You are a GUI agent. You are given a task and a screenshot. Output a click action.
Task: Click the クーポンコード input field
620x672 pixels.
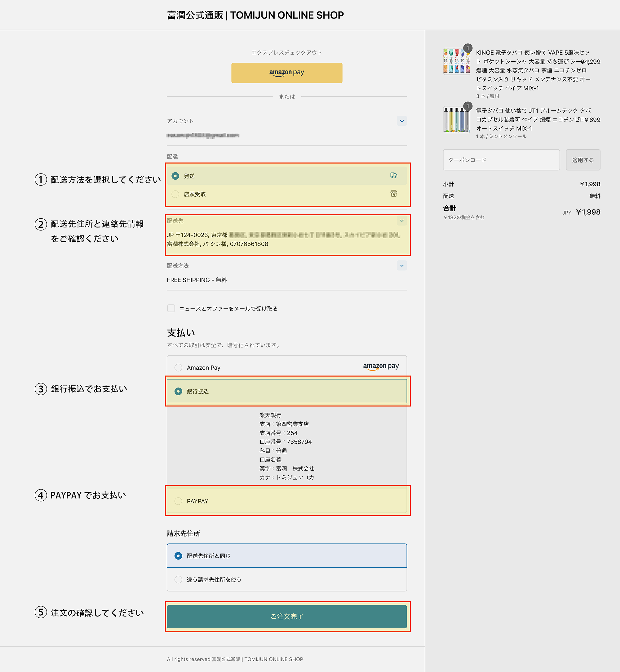tap(501, 160)
